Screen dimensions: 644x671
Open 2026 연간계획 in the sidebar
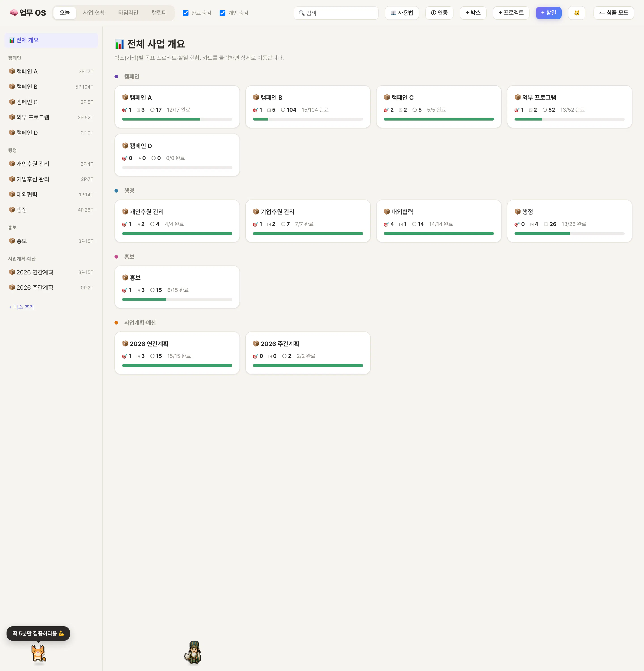coord(51,272)
